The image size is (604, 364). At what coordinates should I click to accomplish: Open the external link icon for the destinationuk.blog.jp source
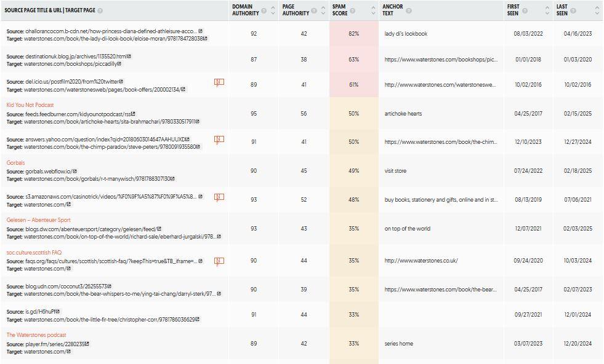[129, 56]
